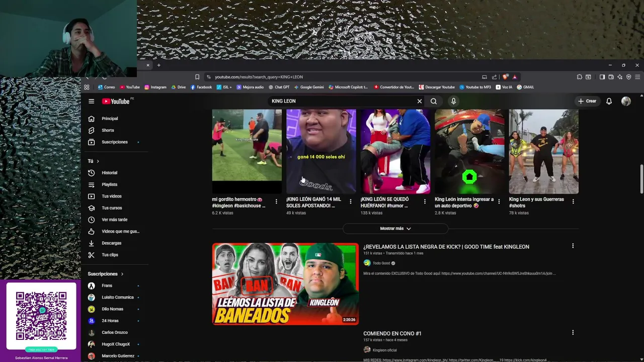Expand shorts shelf with Mostrar más
644x362 pixels.
395,228
